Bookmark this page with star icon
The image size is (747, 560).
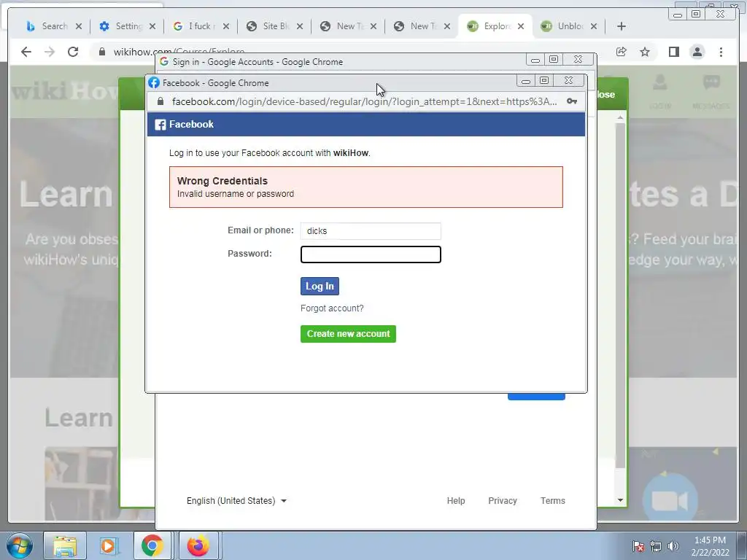[645, 52]
